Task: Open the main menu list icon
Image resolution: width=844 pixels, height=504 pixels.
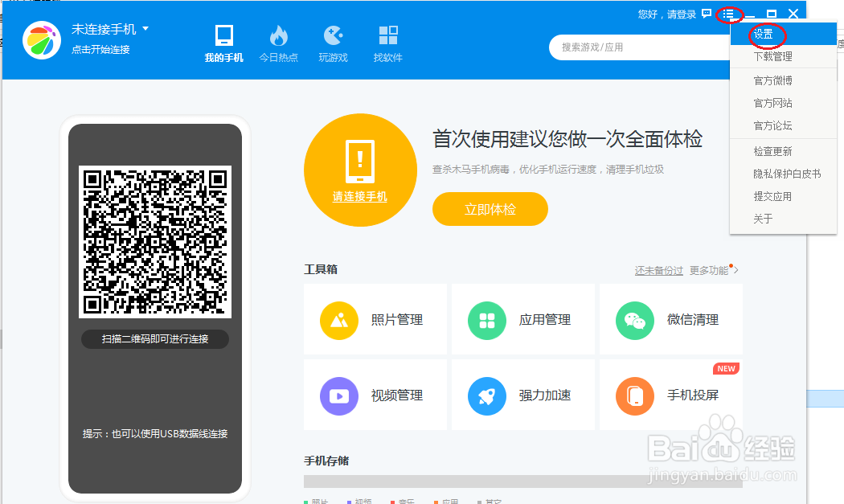Action: tap(728, 14)
